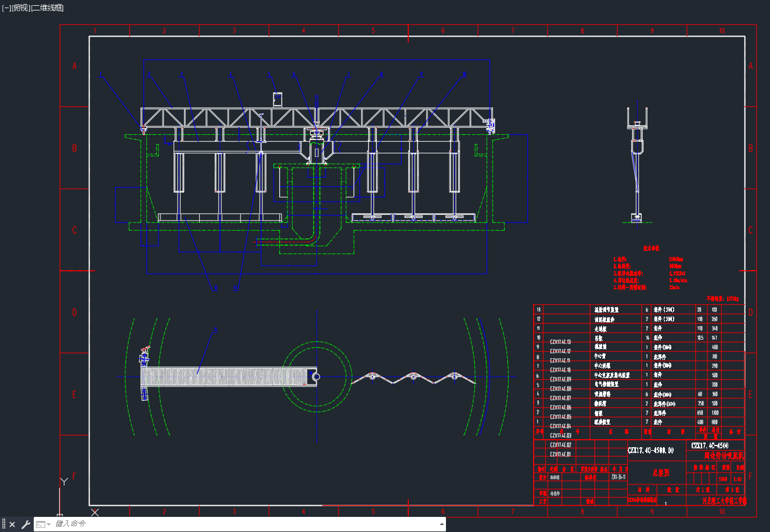Screen dimensions: 770x532
Task: Open command line customize wrench menu
Action: pos(26,524)
